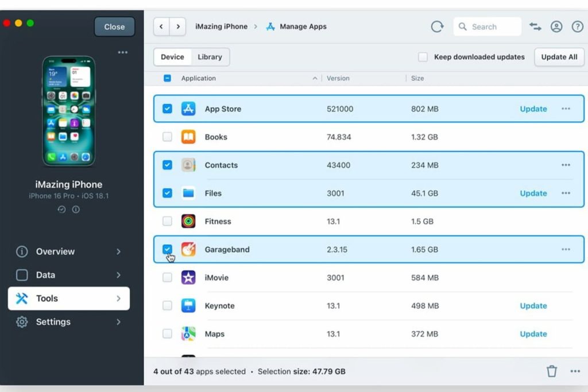
Task: Update the Files app
Action: 533,193
